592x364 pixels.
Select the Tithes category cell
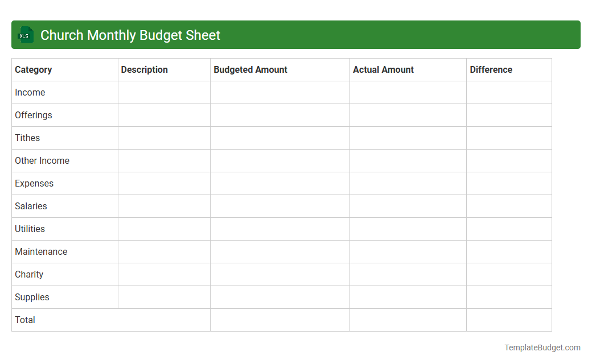click(27, 138)
